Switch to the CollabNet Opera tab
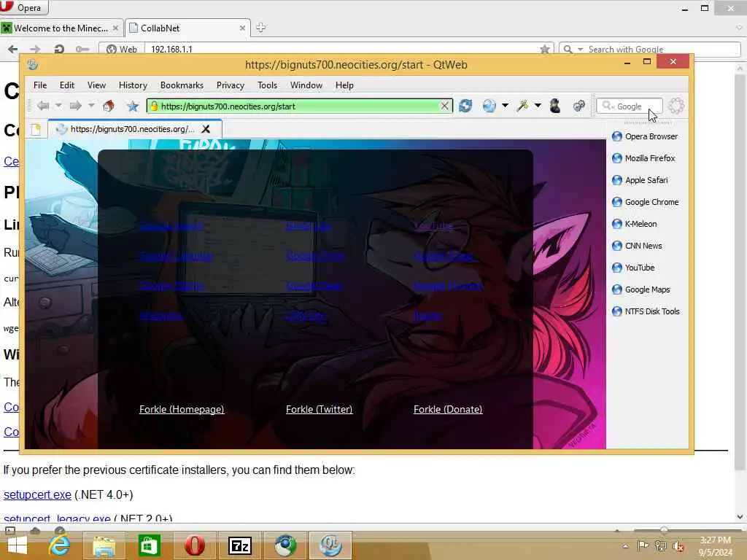Screen dimensions: 747x560 point(187,28)
